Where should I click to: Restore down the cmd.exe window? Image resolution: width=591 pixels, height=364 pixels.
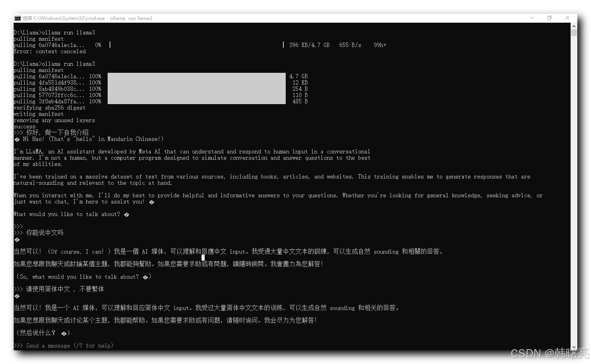tap(550, 18)
